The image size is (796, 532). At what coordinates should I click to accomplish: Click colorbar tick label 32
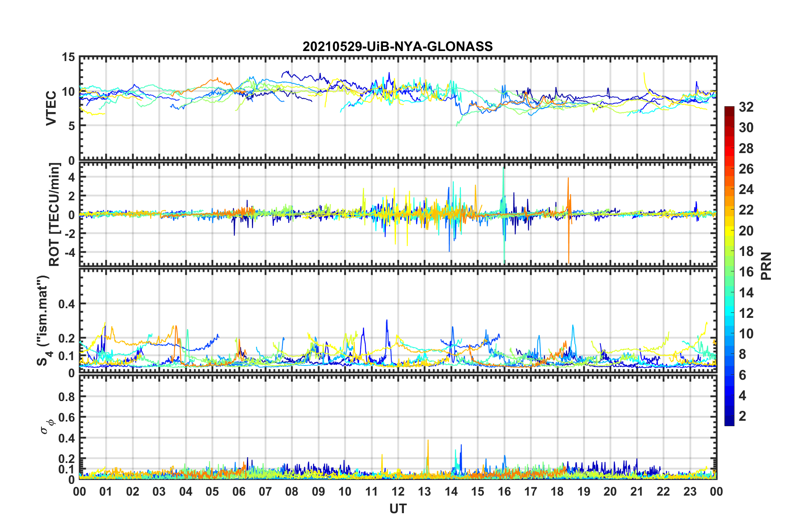(x=746, y=107)
